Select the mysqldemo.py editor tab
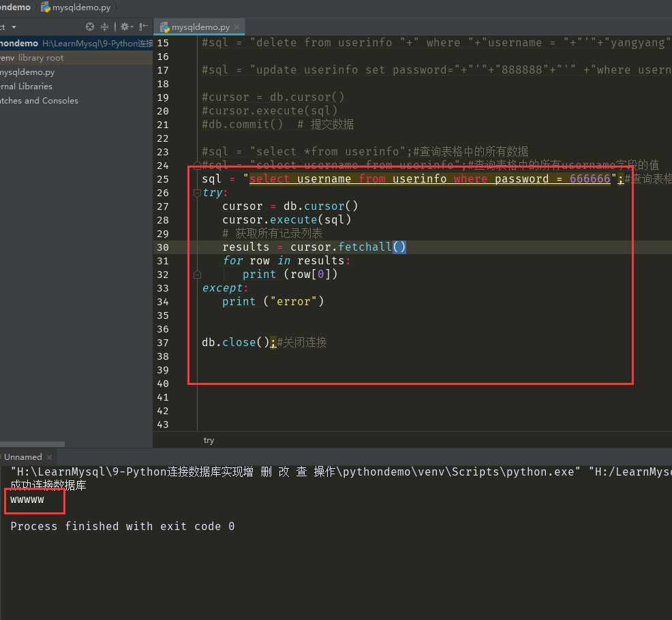This screenshot has height=620, width=672. tap(199, 27)
